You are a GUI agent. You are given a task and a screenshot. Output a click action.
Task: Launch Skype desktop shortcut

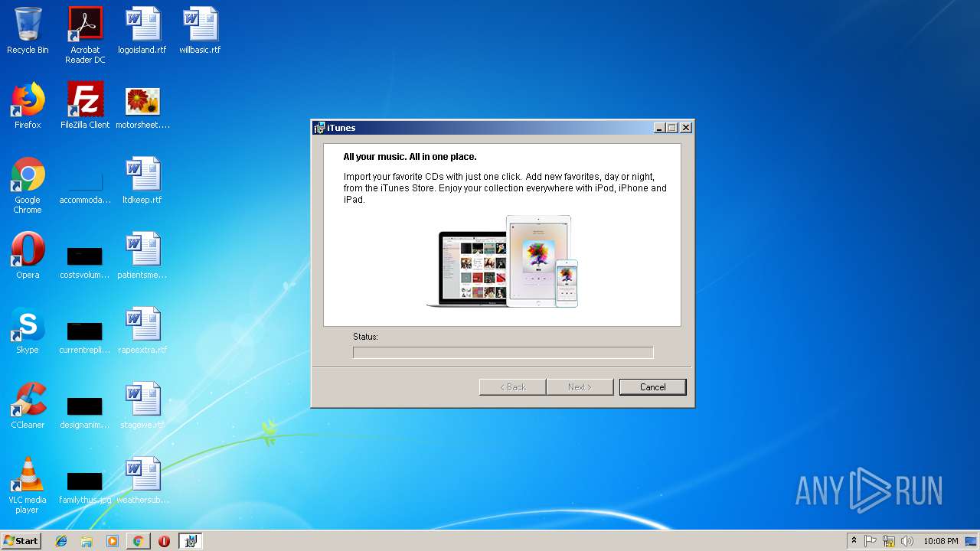click(x=28, y=331)
